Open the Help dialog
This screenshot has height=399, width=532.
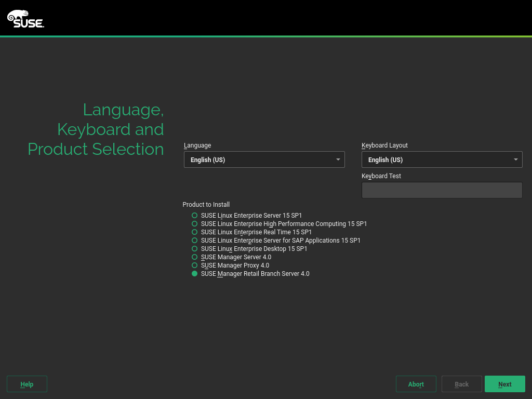coord(26,384)
